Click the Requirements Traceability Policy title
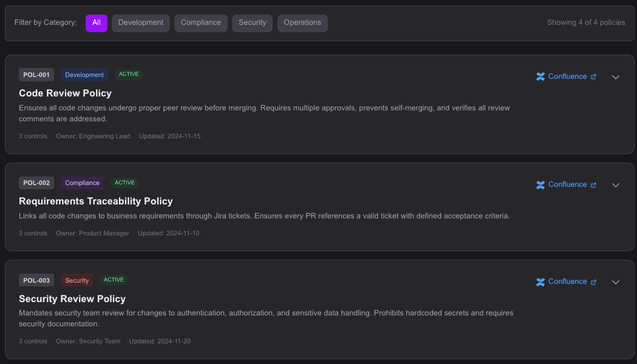Image resolution: width=637 pixels, height=364 pixels. coord(96,201)
